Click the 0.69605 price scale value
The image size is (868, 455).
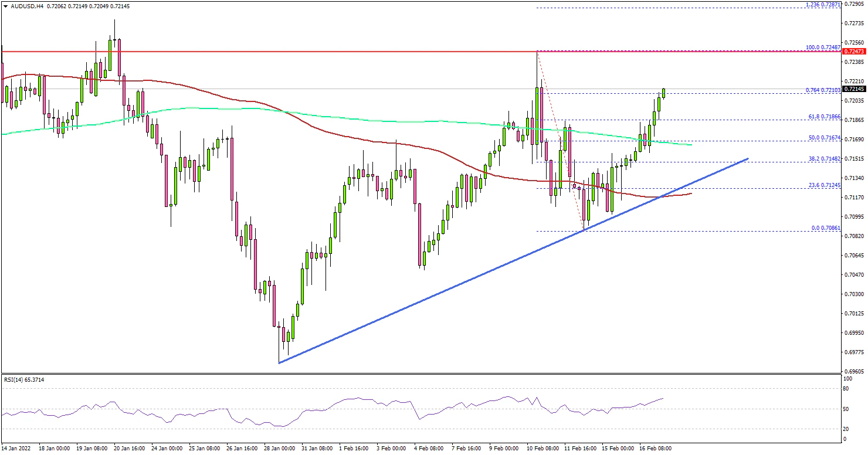click(x=853, y=371)
